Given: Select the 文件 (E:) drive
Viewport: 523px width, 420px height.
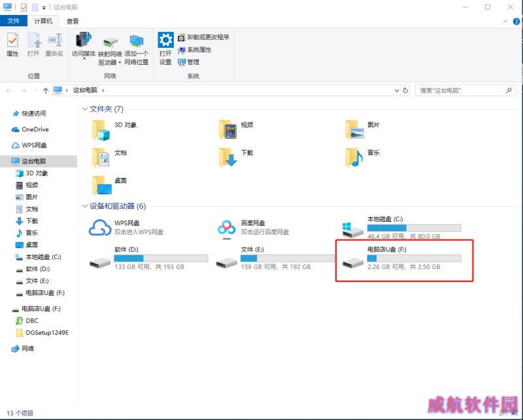Looking at the screenshot, I should (275, 258).
